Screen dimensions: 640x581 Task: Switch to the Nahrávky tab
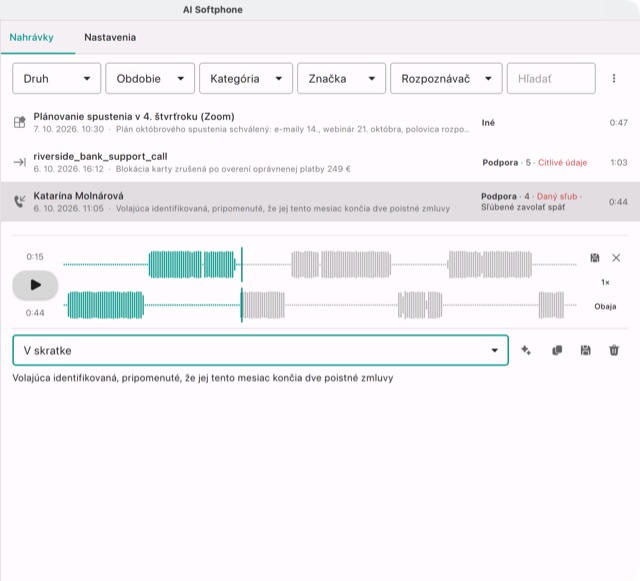(31, 38)
